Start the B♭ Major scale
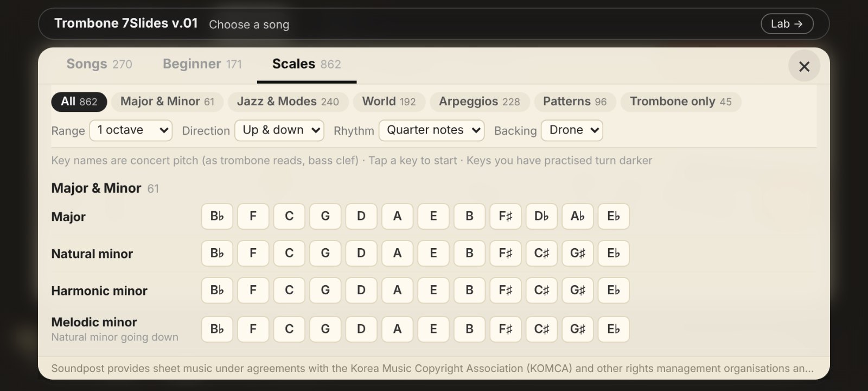 (217, 216)
